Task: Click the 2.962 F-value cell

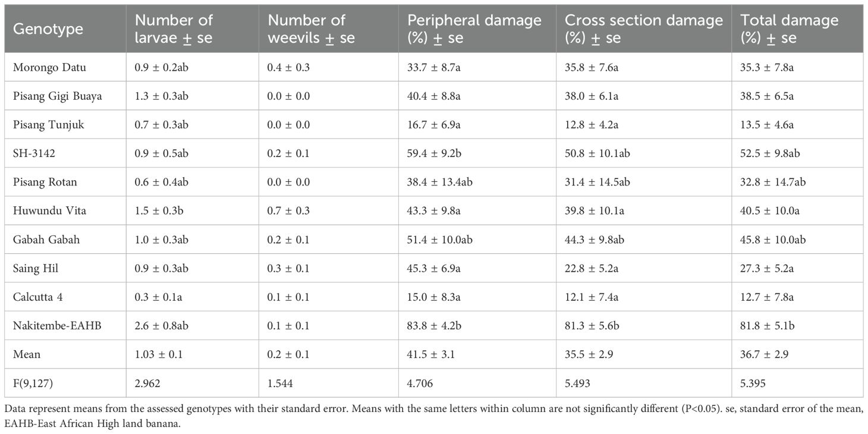Action: tap(148, 383)
